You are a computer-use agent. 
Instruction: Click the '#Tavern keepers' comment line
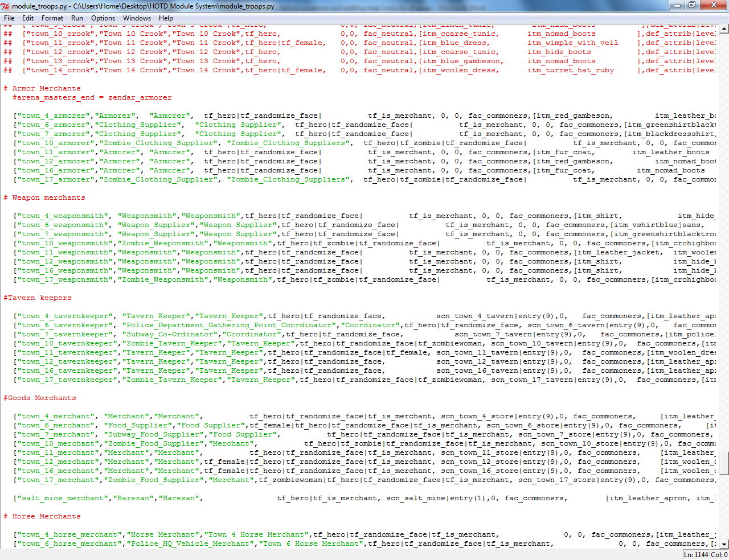pos(38,298)
